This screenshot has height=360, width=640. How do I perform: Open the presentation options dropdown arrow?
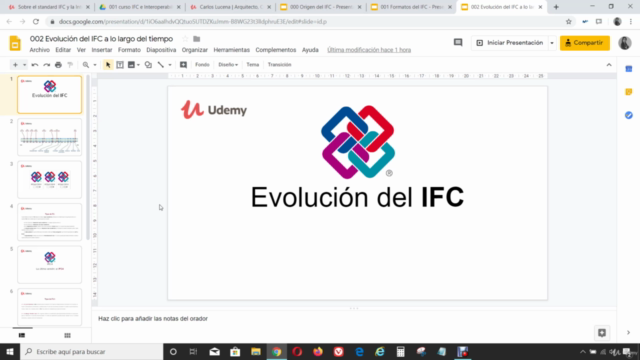552,43
